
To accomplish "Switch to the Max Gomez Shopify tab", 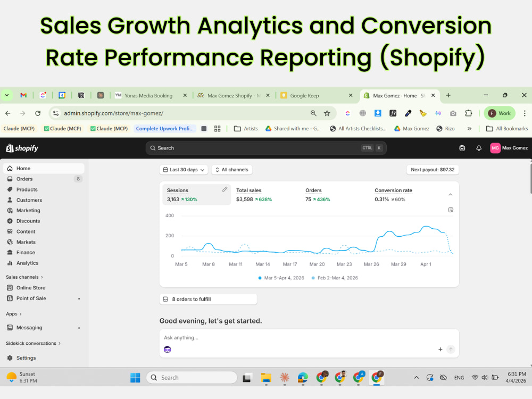I will (x=234, y=96).
